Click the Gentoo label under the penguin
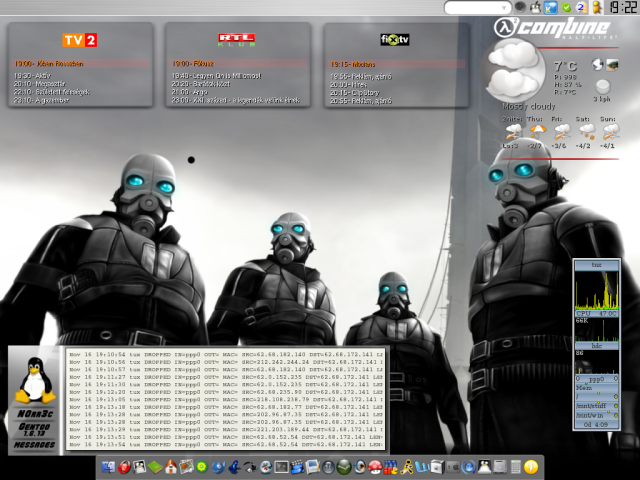The height and width of the screenshot is (480, 640). (34, 427)
